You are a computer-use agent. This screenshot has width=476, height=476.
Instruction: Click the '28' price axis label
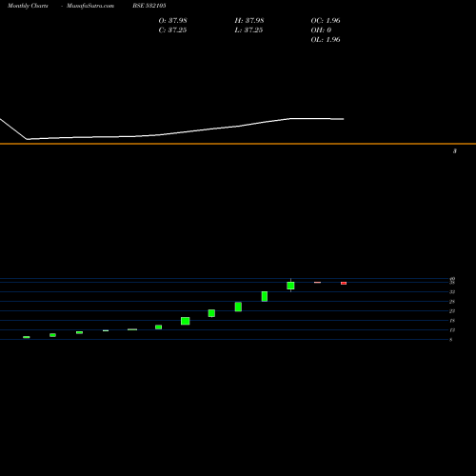tap(452, 302)
